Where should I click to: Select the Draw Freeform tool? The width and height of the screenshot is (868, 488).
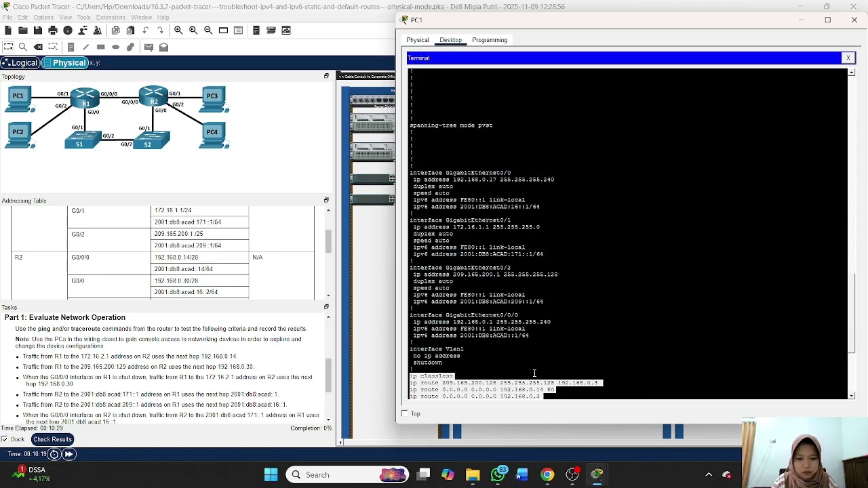click(130, 47)
